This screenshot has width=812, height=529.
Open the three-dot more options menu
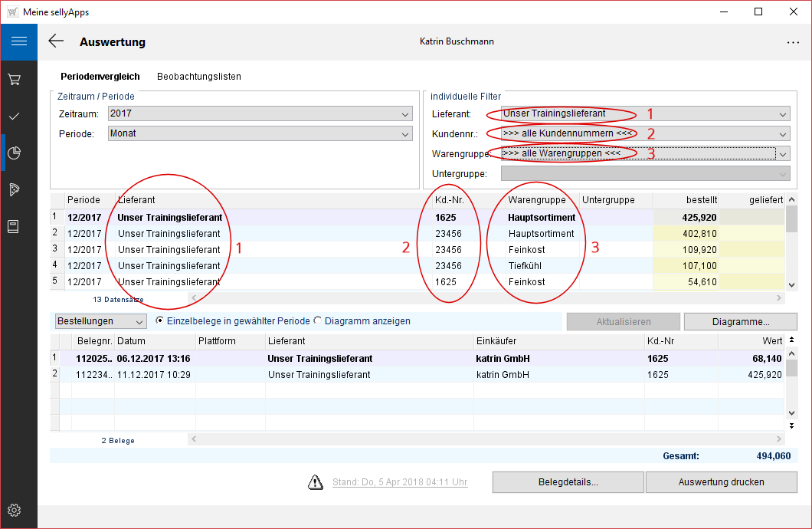click(792, 42)
